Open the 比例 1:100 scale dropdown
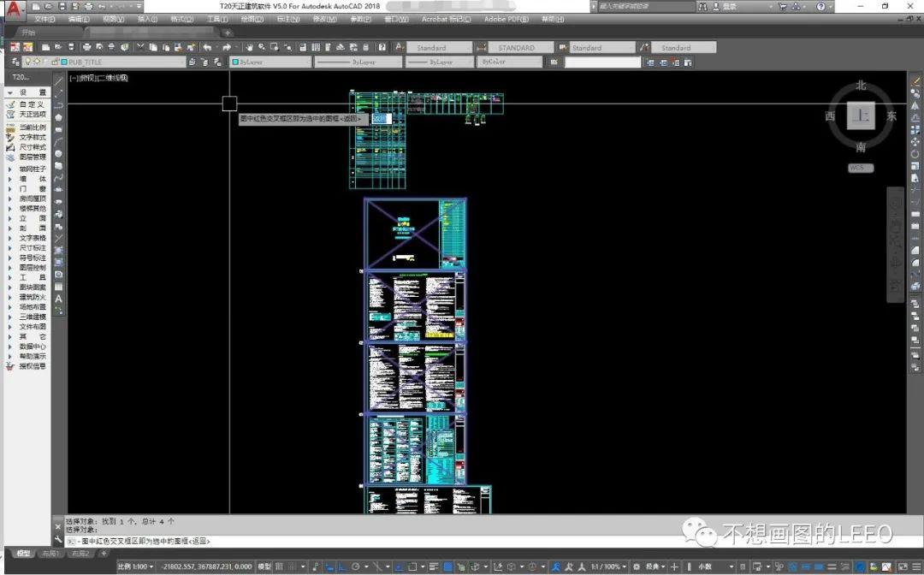The height and width of the screenshot is (575, 924). point(135,566)
